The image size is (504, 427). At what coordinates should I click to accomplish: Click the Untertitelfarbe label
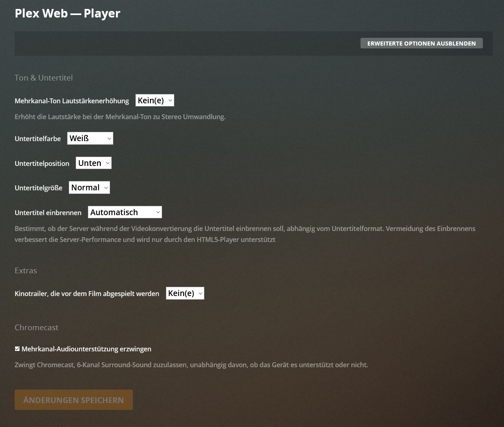(x=38, y=139)
